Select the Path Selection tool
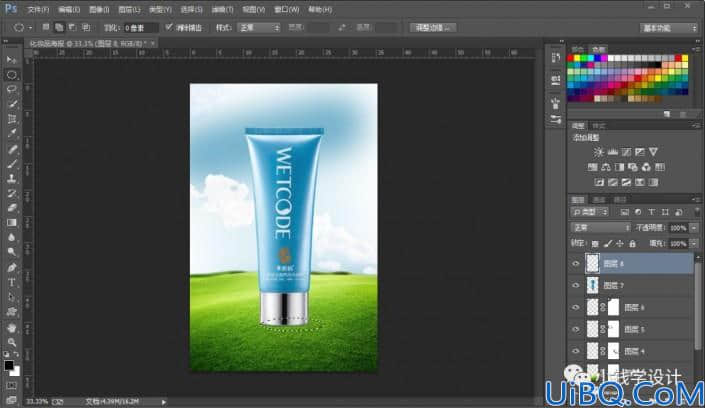The width and height of the screenshot is (705, 408). [x=12, y=297]
